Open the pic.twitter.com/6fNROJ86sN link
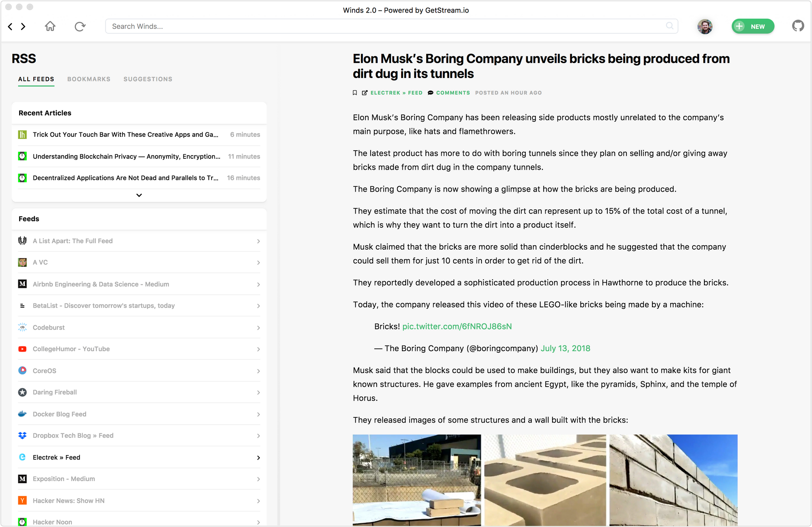This screenshot has height=527, width=812. [456, 326]
